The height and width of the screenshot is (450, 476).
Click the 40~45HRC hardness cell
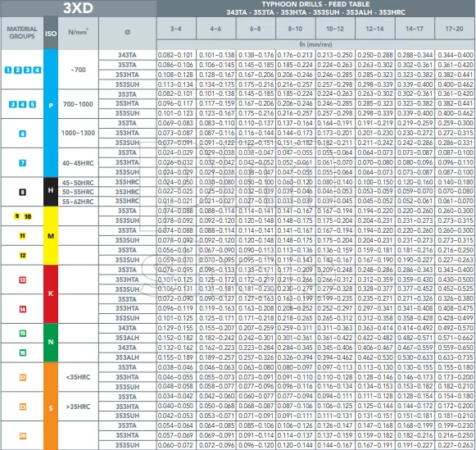[79, 163]
